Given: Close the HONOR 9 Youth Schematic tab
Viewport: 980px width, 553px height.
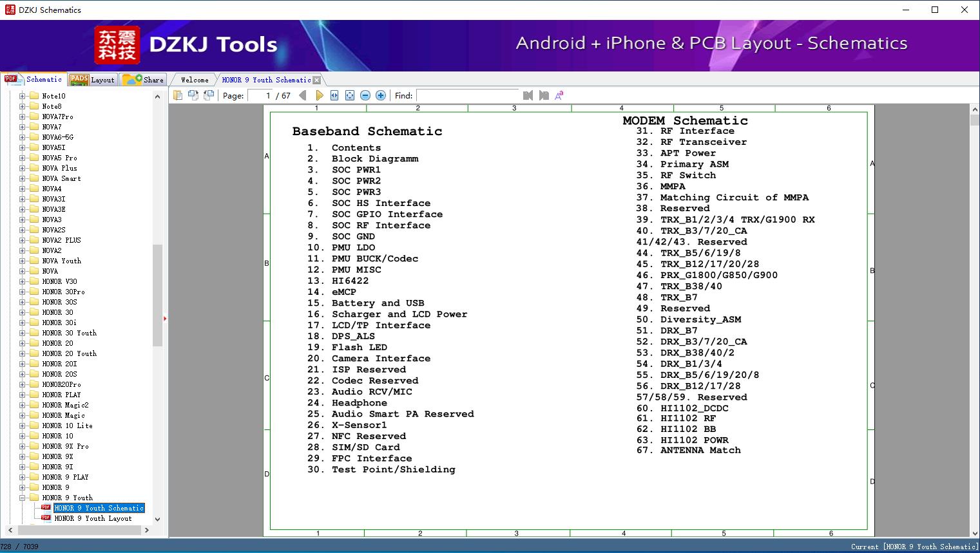Looking at the screenshot, I should [316, 80].
